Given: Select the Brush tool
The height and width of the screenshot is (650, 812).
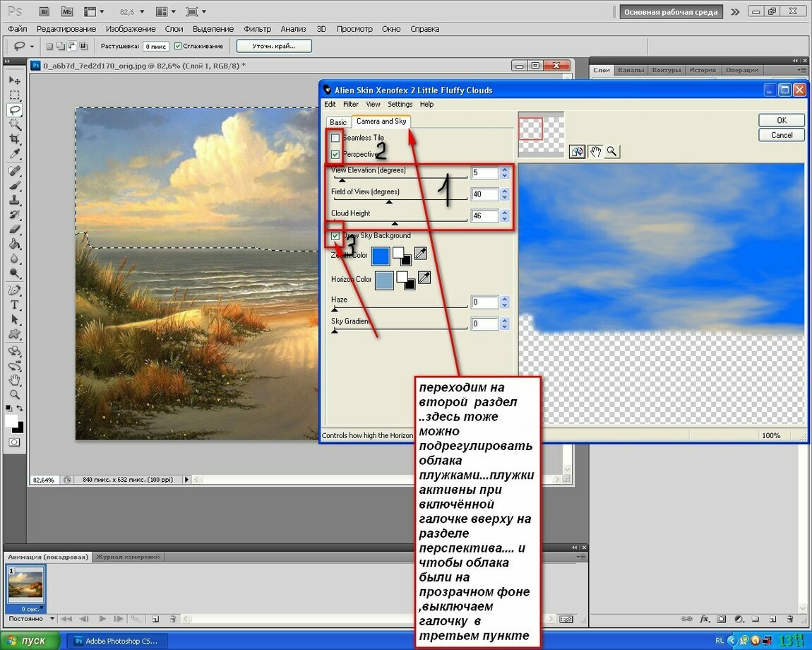Looking at the screenshot, I should pos(15,186).
